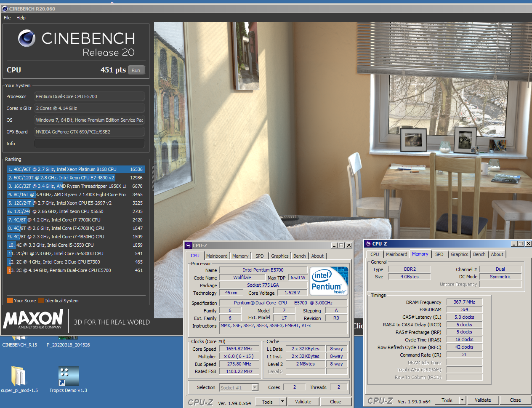Click the Core Speed 1654.82 MHz value

click(x=239, y=349)
